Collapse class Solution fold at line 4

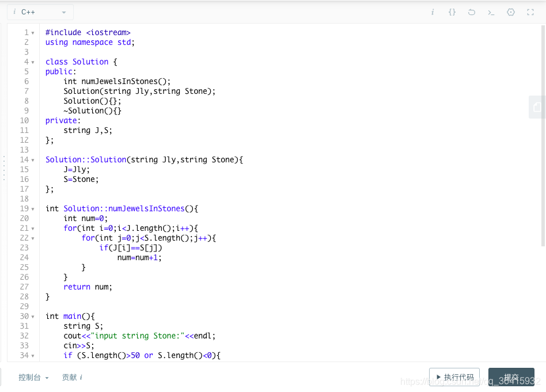pos(33,62)
